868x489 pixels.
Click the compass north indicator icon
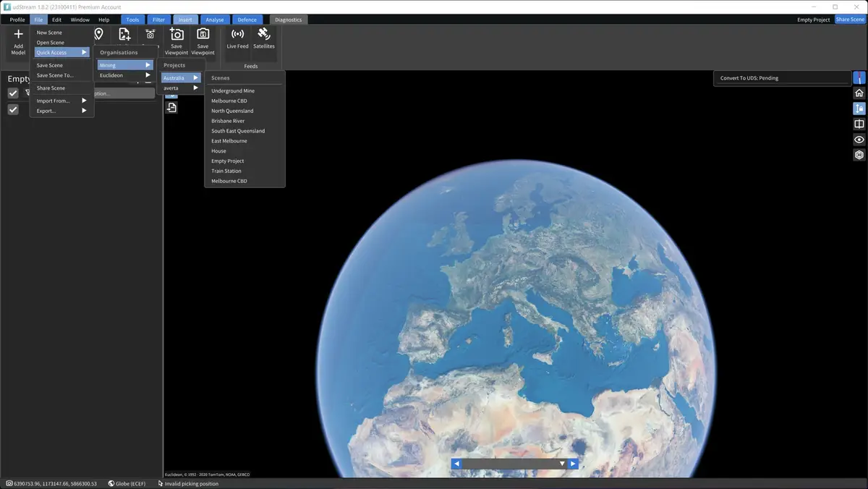[x=859, y=78]
